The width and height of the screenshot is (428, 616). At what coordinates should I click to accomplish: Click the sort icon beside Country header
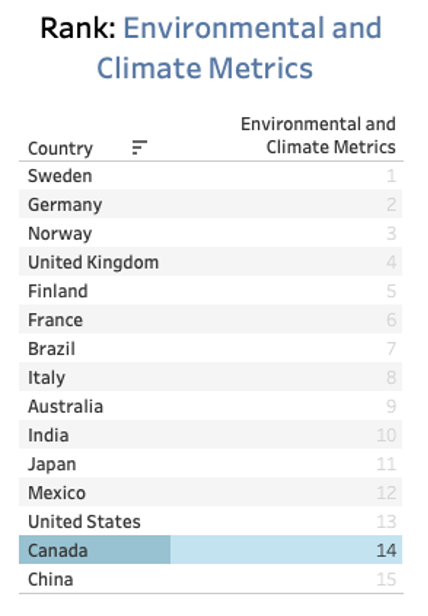(x=140, y=147)
